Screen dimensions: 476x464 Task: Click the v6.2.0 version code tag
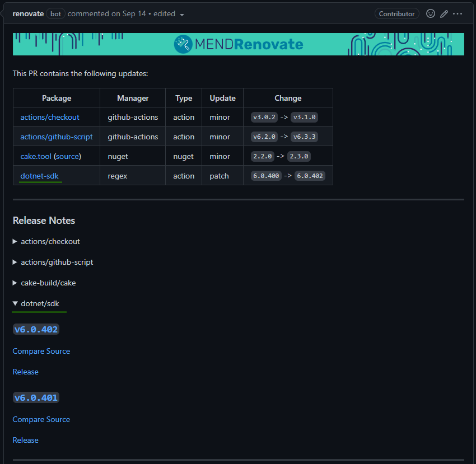pyautogui.click(x=264, y=137)
